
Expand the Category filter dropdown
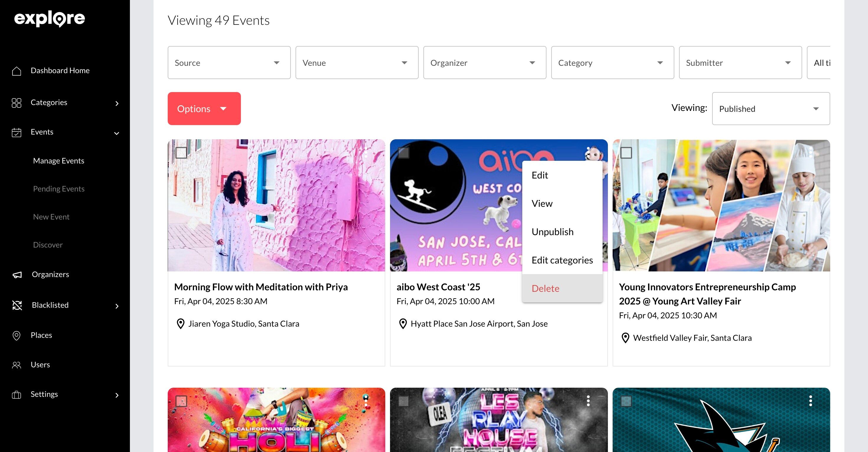612,63
